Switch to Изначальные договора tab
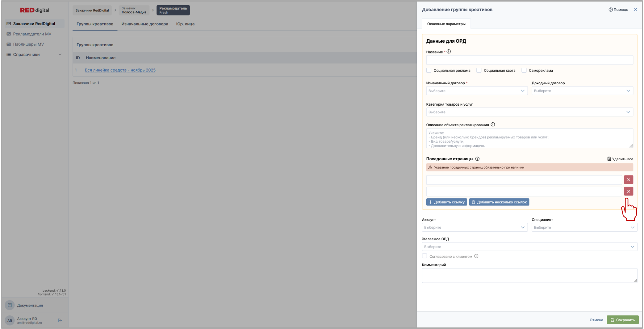 pyautogui.click(x=144, y=24)
